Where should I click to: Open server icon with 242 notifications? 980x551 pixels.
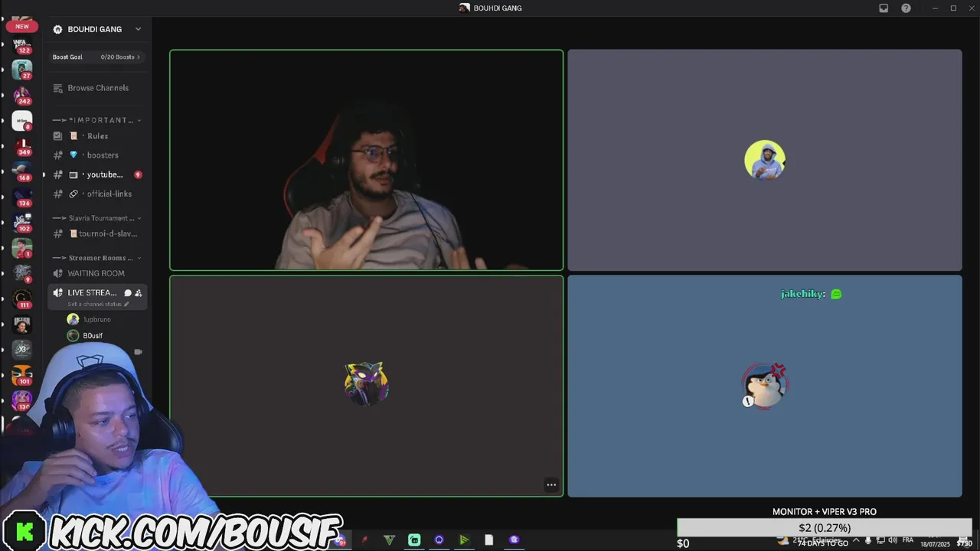click(21, 95)
